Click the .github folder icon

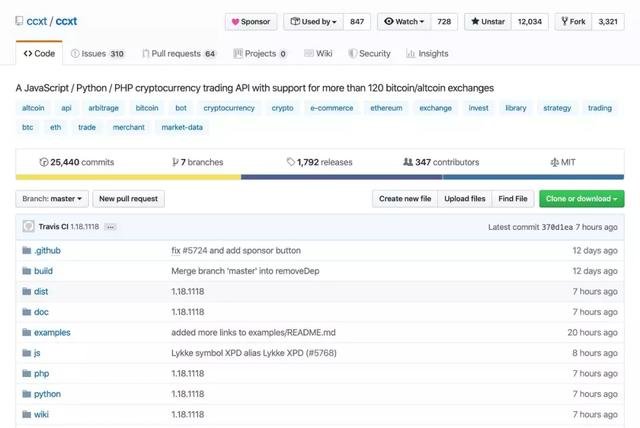click(x=27, y=250)
